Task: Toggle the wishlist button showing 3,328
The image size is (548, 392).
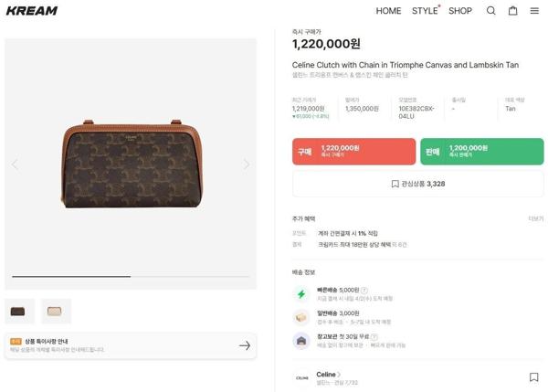Action: point(417,184)
